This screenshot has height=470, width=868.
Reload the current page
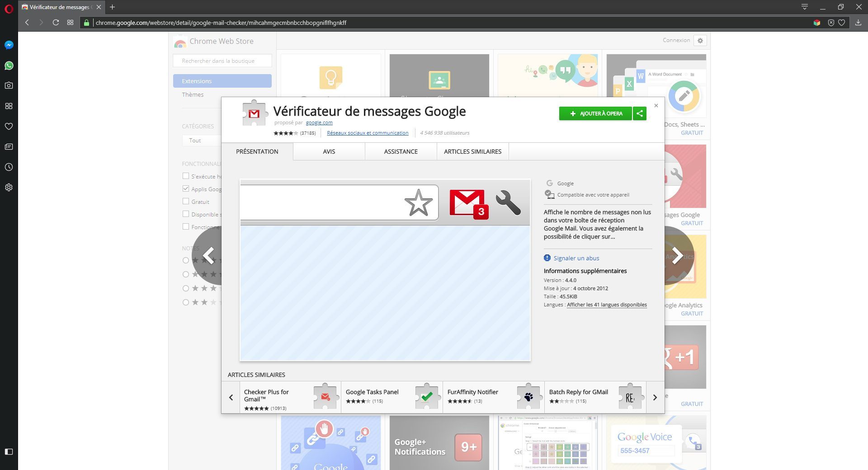point(56,23)
